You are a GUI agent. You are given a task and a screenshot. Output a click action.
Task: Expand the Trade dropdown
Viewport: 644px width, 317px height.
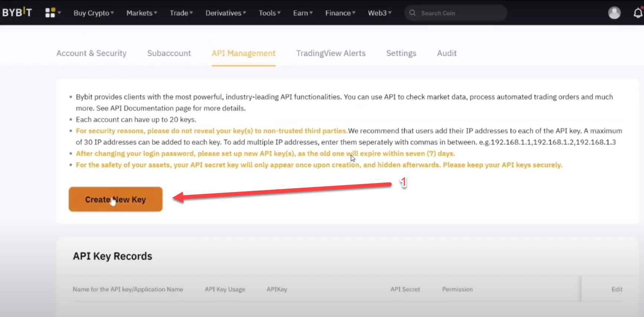point(181,13)
